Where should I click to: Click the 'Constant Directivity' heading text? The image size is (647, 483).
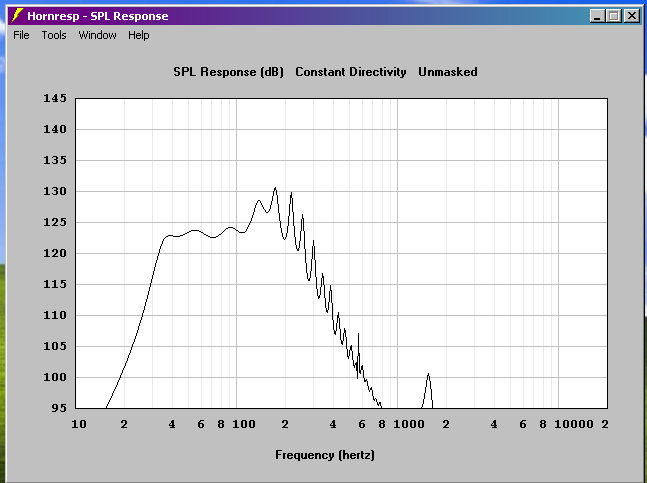click(x=351, y=72)
